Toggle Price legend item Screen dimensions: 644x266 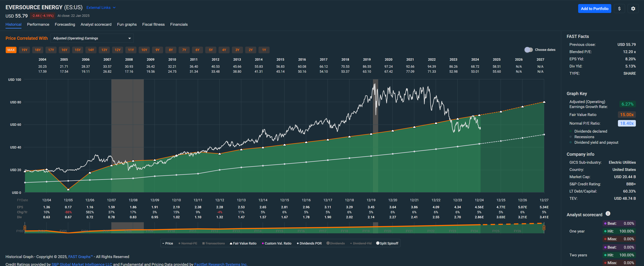point(168,243)
